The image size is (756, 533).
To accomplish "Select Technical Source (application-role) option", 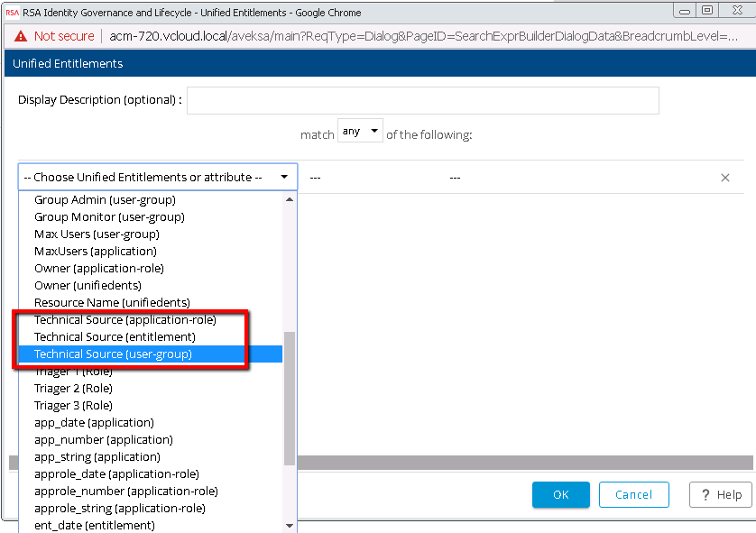I will 124,320.
